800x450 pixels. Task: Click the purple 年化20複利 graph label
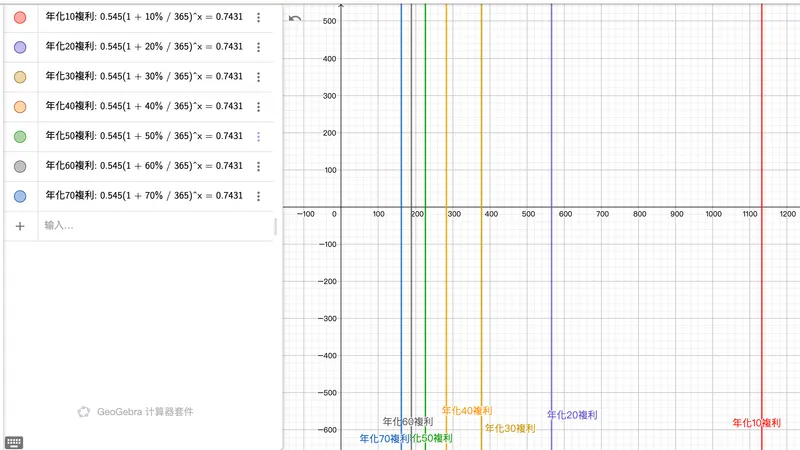pyautogui.click(x=572, y=415)
